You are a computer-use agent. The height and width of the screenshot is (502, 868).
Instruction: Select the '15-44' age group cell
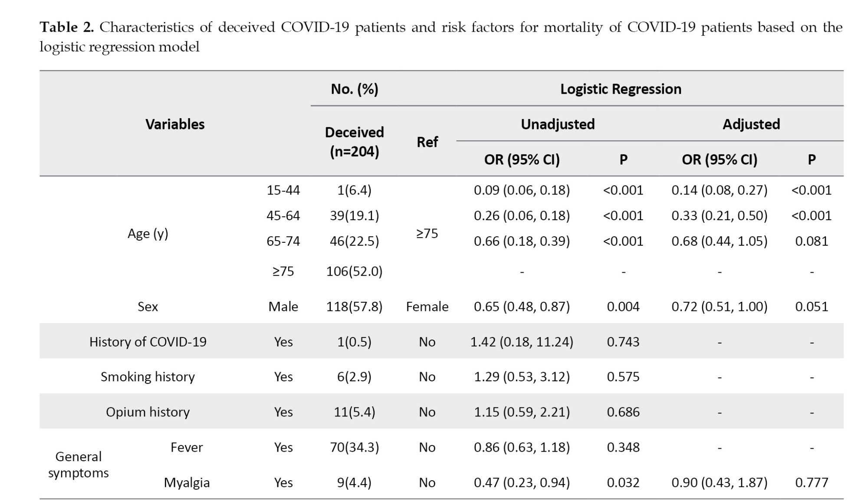[283, 190]
